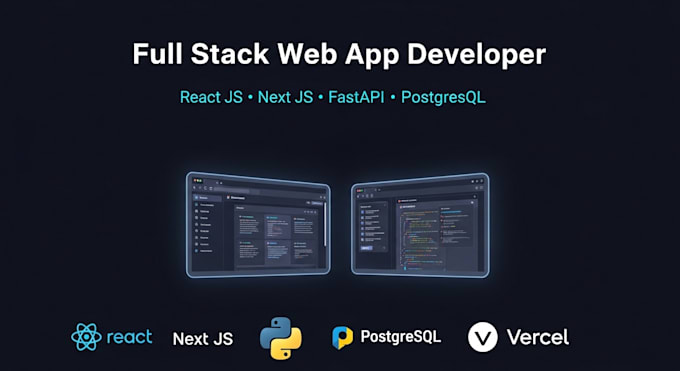The height and width of the screenshot is (371, 680).
Task: Open the right code editor mockup screen
Action: [420, 225]
